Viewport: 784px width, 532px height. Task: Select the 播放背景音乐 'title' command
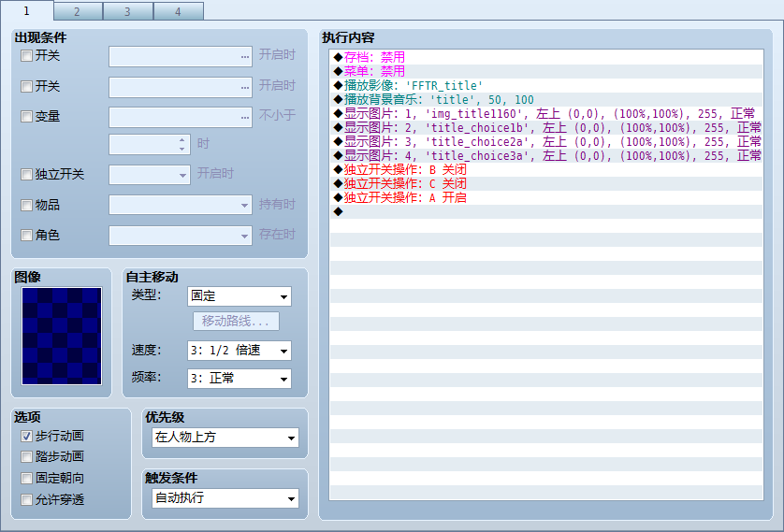[x=546, y=99]
